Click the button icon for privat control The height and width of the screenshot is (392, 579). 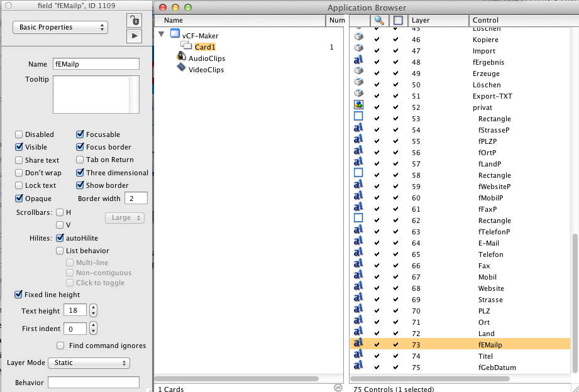[358, 107]
